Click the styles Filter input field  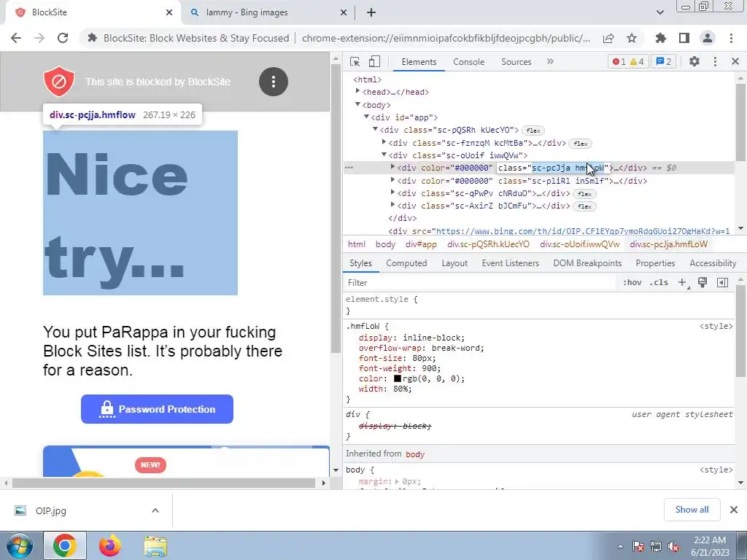pyautogui.click(x=480, y=283)
